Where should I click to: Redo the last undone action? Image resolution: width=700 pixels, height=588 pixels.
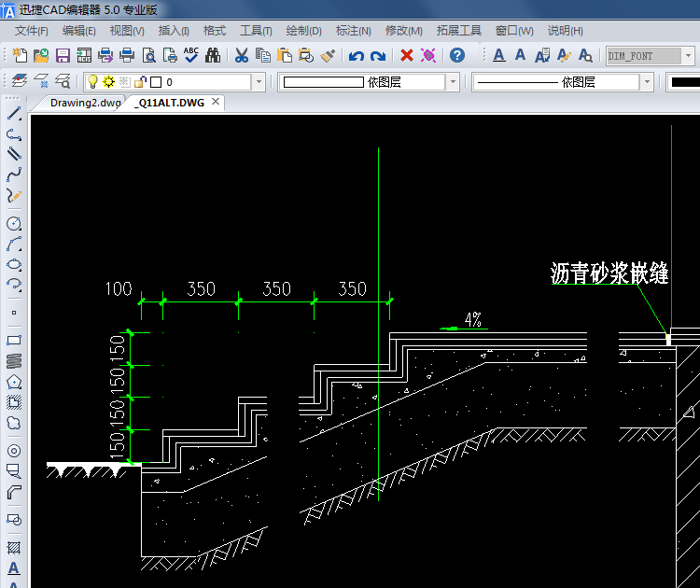(x=378, y=56)
